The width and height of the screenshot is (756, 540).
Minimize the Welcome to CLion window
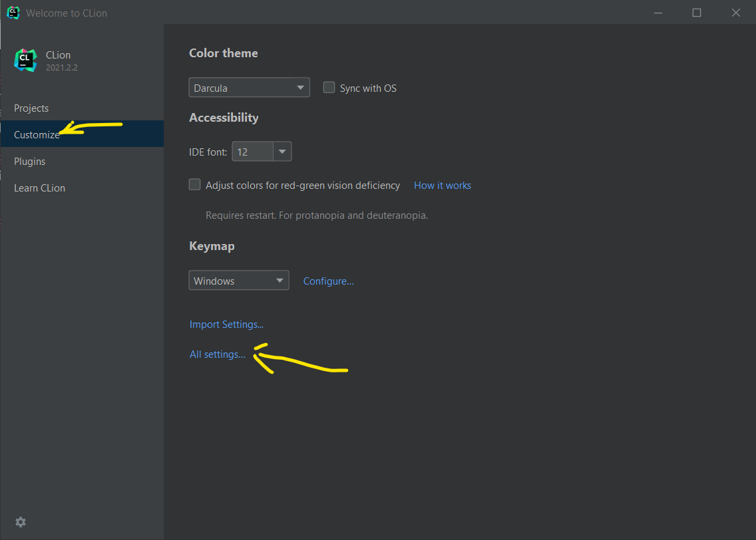coord(658,13)
